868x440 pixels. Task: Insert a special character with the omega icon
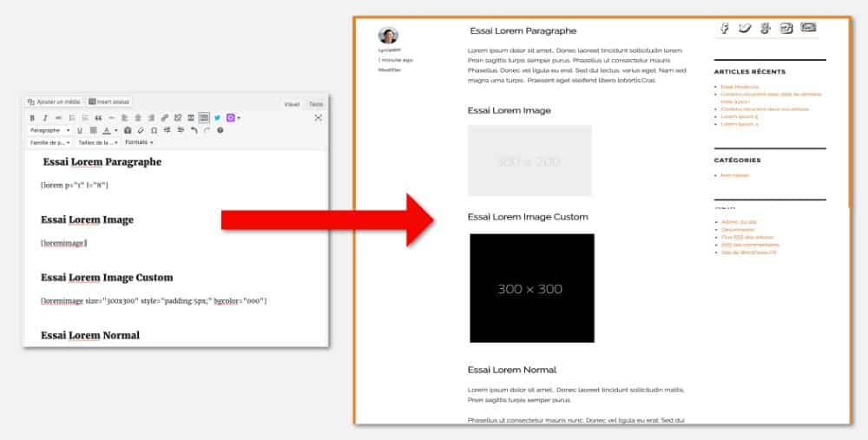tap(154, 130)
